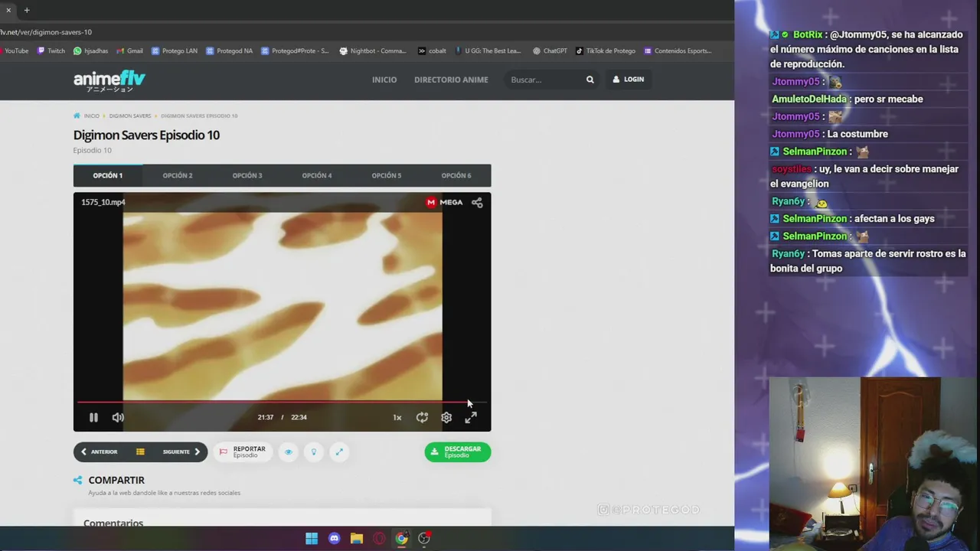Click DESCARGAR Episodio button
980x551 pixels.
(458, 452)
